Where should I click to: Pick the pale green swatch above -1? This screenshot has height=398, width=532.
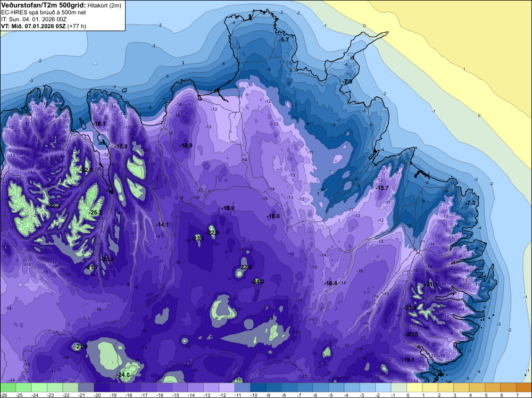pos(398,387)
